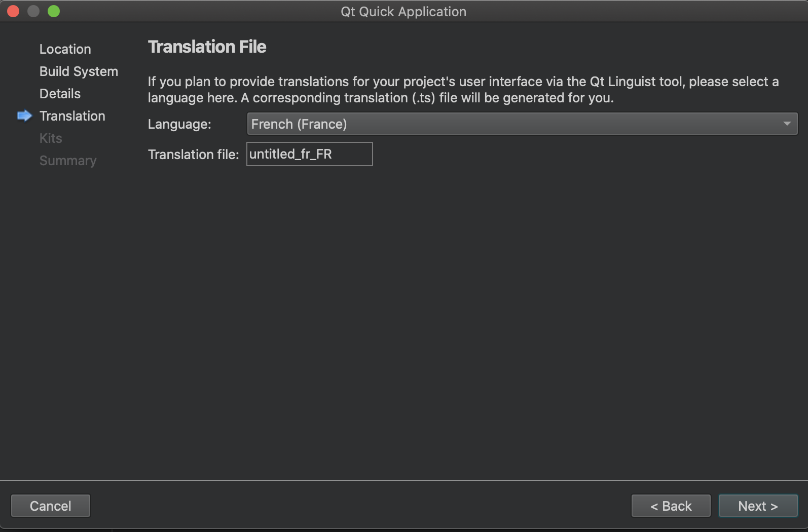Click the Translation file: label
This screenshot has width=808, height=532.
coord(193,155)
